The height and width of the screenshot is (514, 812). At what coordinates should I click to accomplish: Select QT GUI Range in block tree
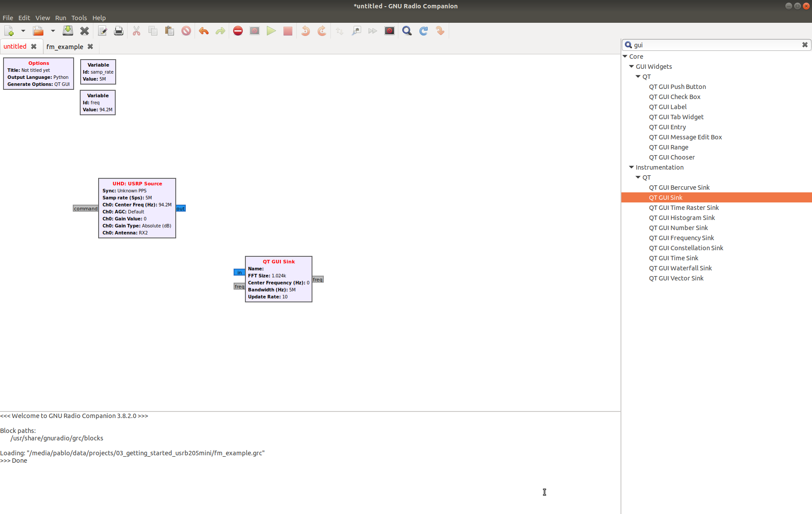(669, 147)
